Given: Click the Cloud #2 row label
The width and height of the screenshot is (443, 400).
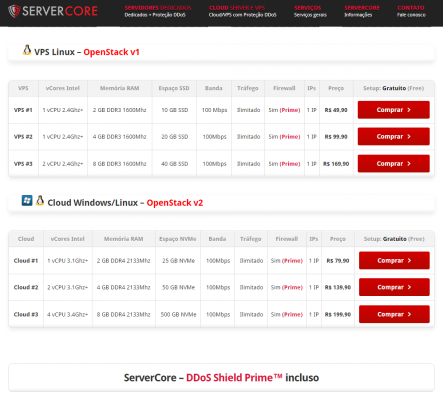Looking at the screenshot, I should pyautogui.click(x=26, y=287).
